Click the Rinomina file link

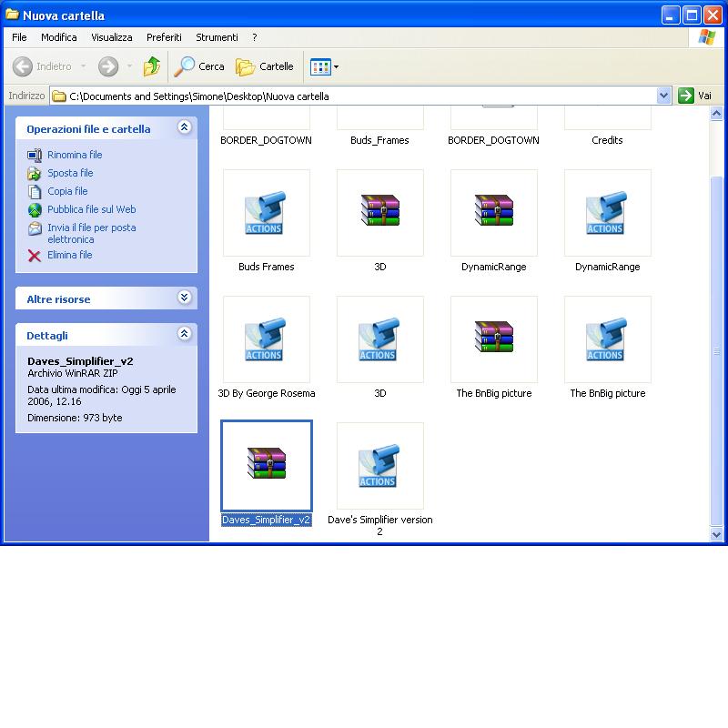[x=75, y=155]
